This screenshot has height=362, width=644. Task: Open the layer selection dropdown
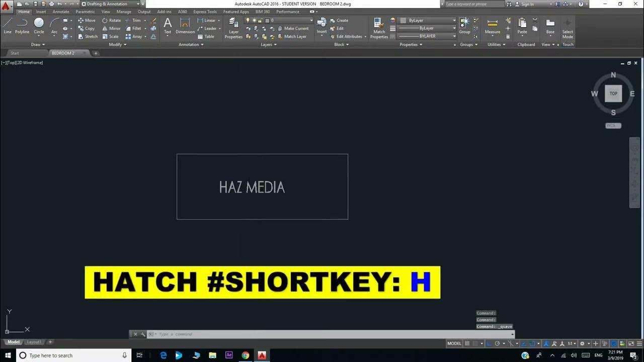pos(279,21)
